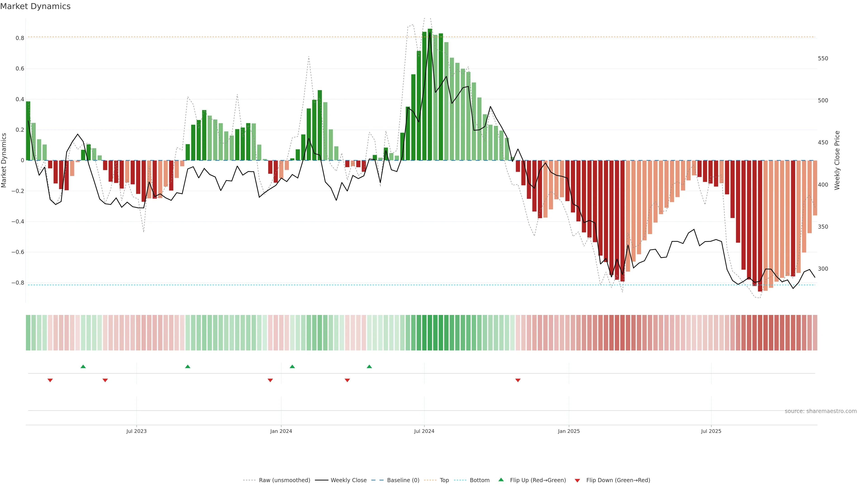Click the Weekly Close Price axis title
868x488 pixels.
coord(837,160)
